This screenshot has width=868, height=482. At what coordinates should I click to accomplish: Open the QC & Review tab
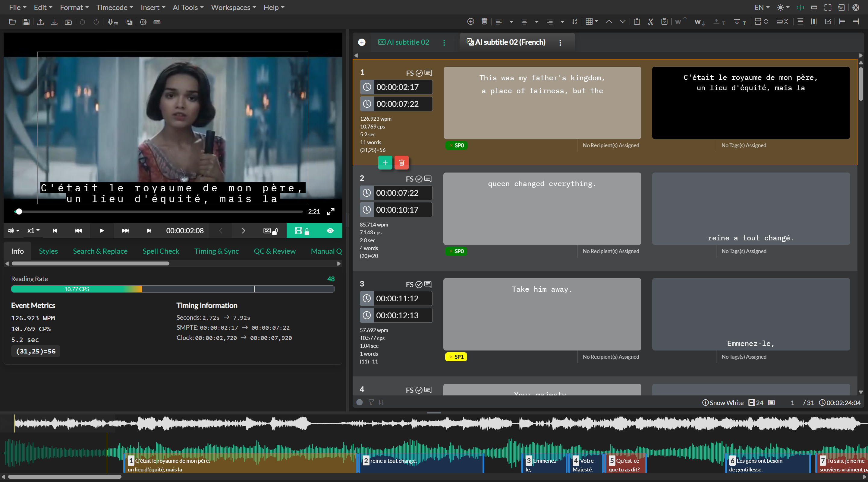(275, 251)
